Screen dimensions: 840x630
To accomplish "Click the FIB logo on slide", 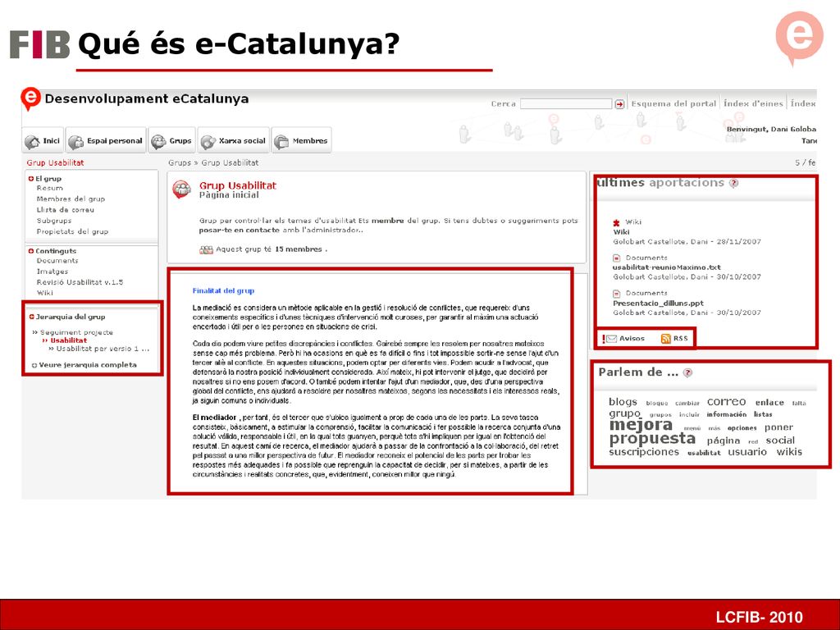I will click(39, 44).
